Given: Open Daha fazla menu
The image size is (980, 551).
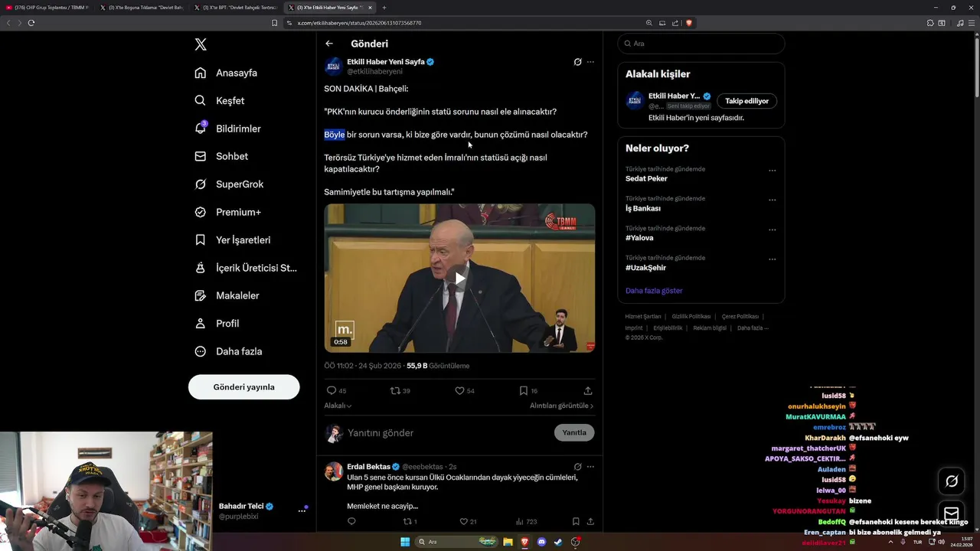Looking at the screenshot, I should 228,351.
